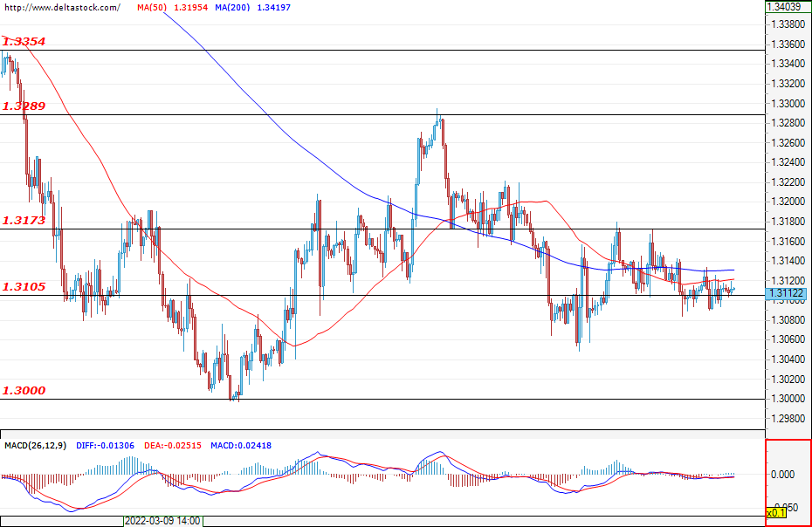
Task: Click the 1.30000 price axis label
Action: (788, 399)
